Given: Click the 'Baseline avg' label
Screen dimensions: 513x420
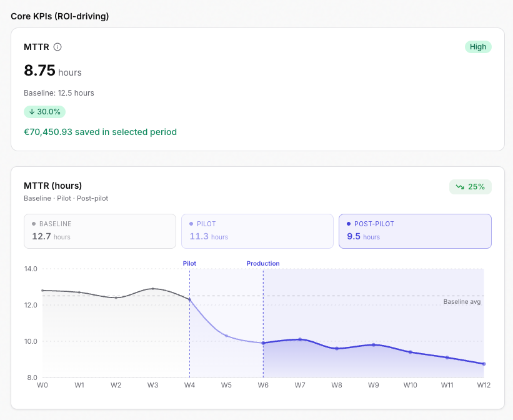Looking at the screenshot, I should (x=462, y=301).
